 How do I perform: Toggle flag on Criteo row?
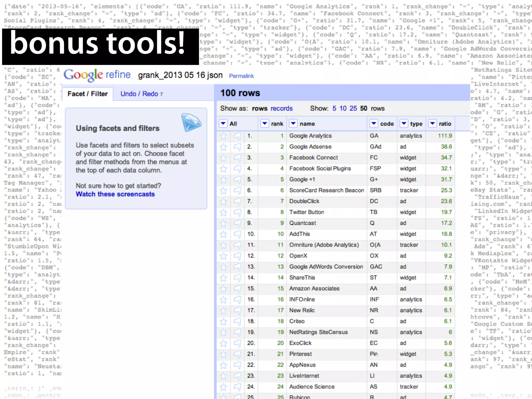tap(237, 322)
